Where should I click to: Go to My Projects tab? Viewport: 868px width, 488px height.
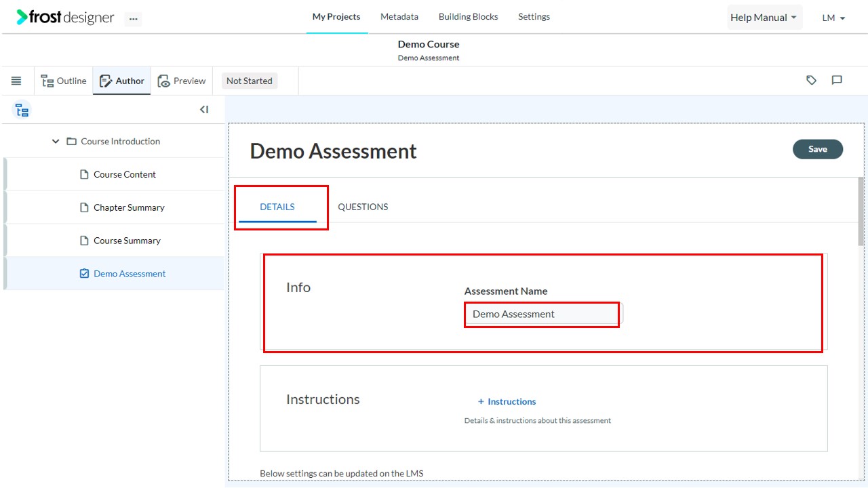[x=336, y=17]
